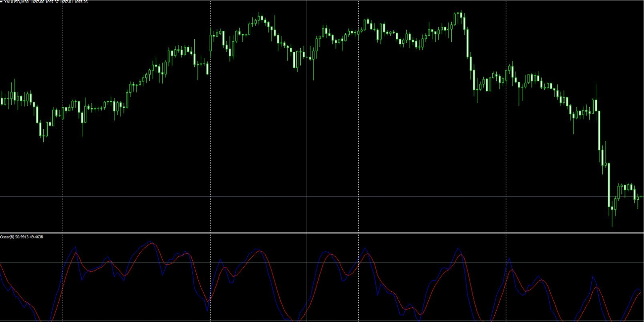Click the fourth dotted period separator
Screen dimensions: 644x322
tap(506, 162)
